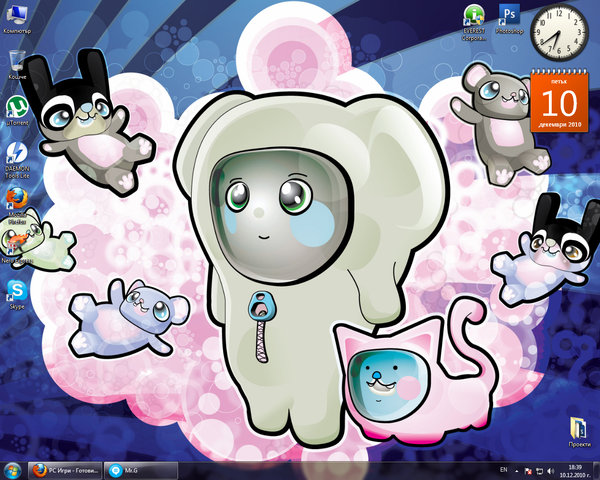Open the Компютър desktop icon
Screen dimensions: 600x480
pos(17,20)
